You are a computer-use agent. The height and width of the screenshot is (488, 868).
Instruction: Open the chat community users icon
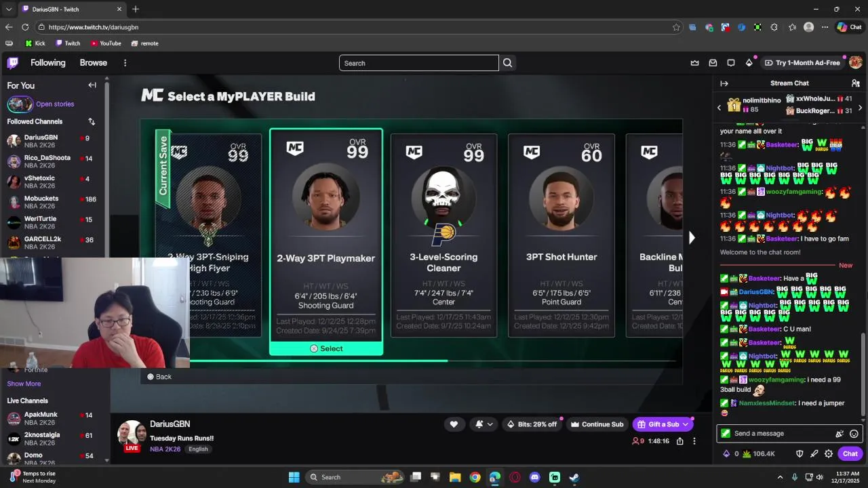point(855,83)
